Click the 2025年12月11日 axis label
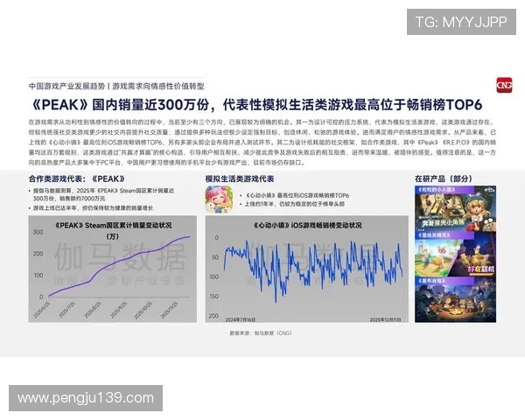 [385, 320]
